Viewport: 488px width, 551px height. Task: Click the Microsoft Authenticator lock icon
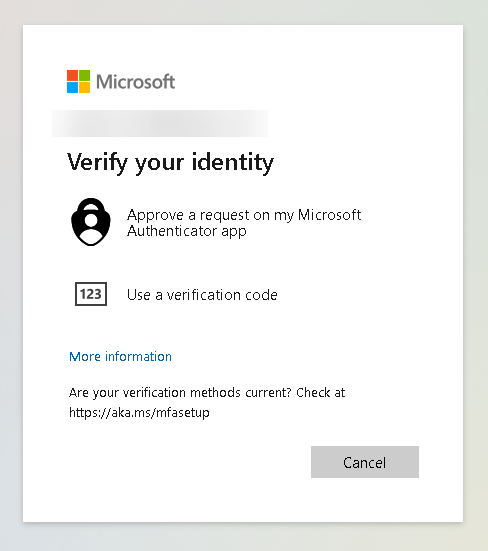[x=91, y=222]
